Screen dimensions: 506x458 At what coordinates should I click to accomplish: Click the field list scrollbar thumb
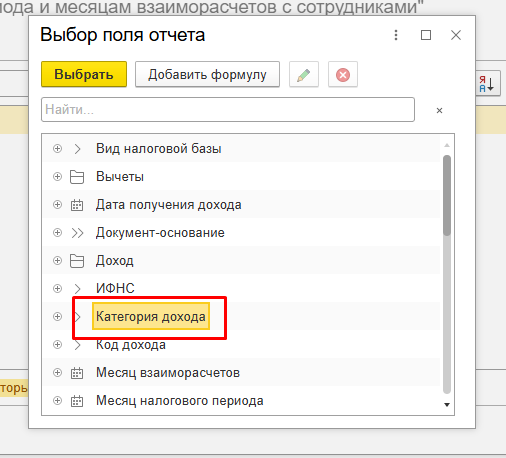447,195
